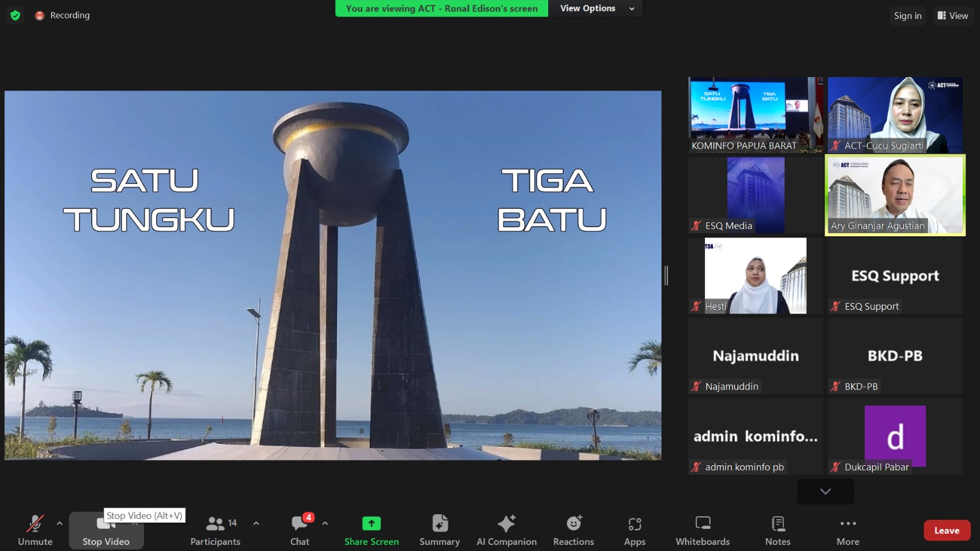Unmute the microphone
Image resolution: width=980 pixels, height=551 pixels.
(x=35, y=530)
